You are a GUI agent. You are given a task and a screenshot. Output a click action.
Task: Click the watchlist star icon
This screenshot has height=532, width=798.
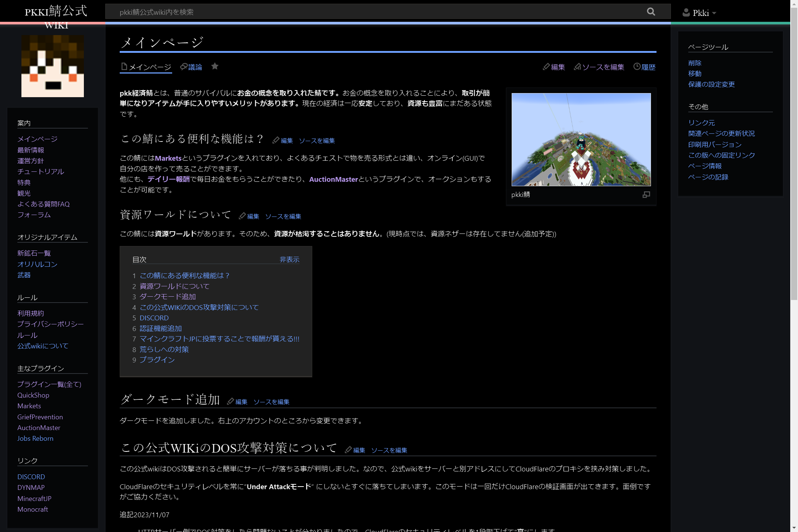click(215, 66)
